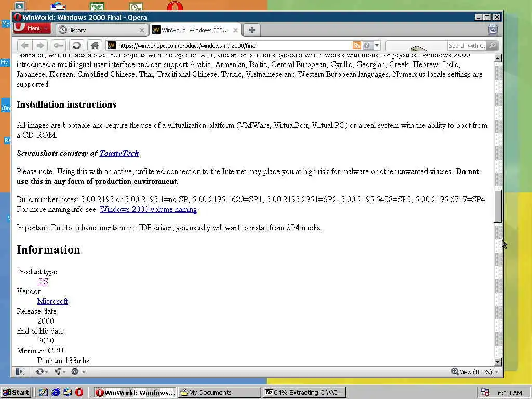Click the system tray scheduler icon
The width and height of the screenshot is (532, 399).
[485, 393]
